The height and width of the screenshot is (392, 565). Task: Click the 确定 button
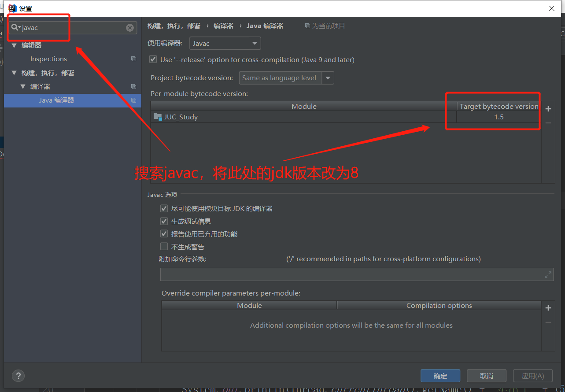(x=440, y=376)
